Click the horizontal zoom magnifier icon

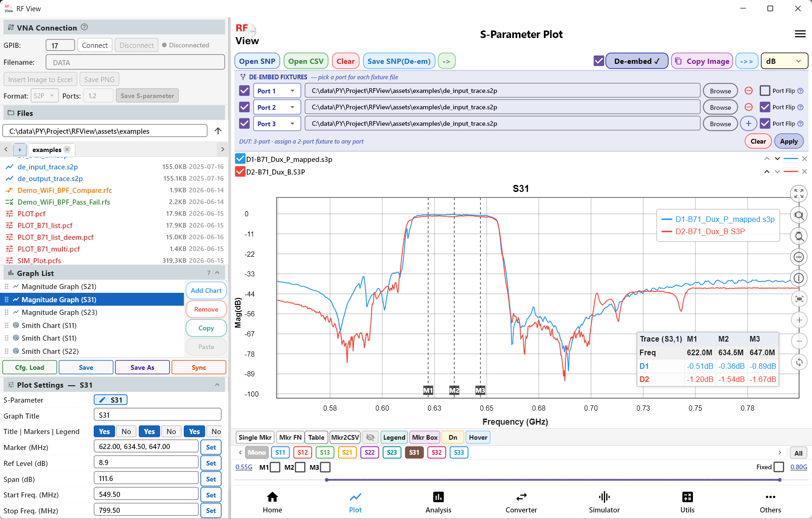coord(799,215)
